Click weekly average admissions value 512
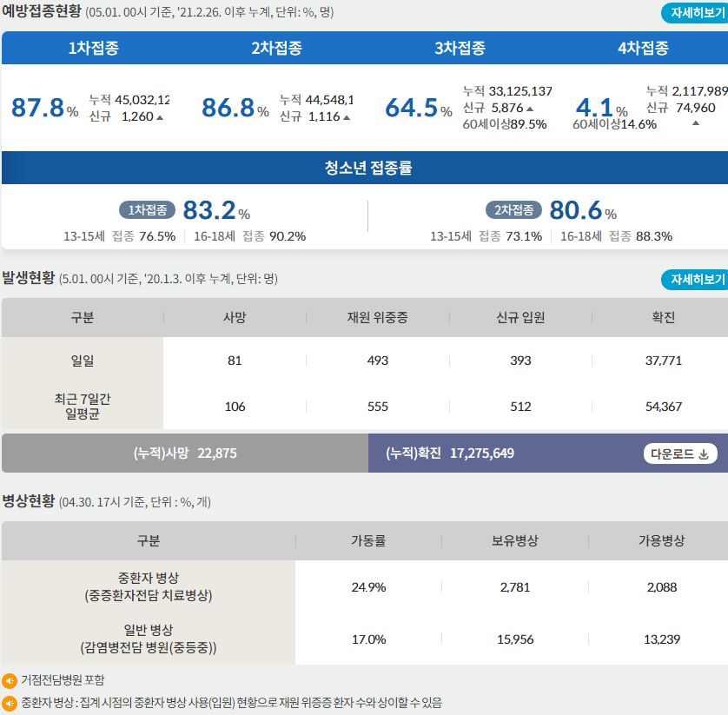The image size is (728, 715). click(520, 407)
